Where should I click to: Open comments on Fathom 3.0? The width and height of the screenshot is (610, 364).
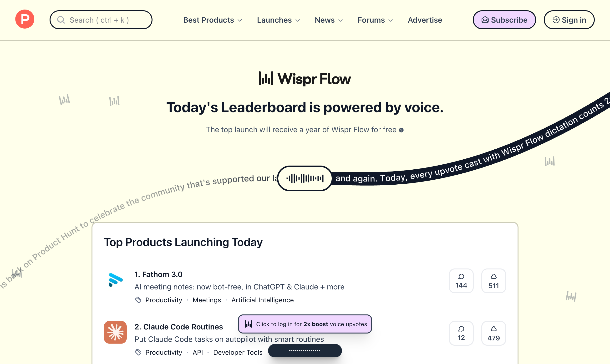(x=461, y=281)
